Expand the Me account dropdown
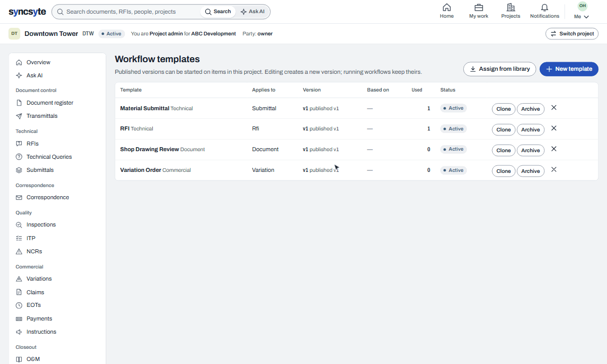This screenshot has width=607, height=364. (x=582, y=17)
